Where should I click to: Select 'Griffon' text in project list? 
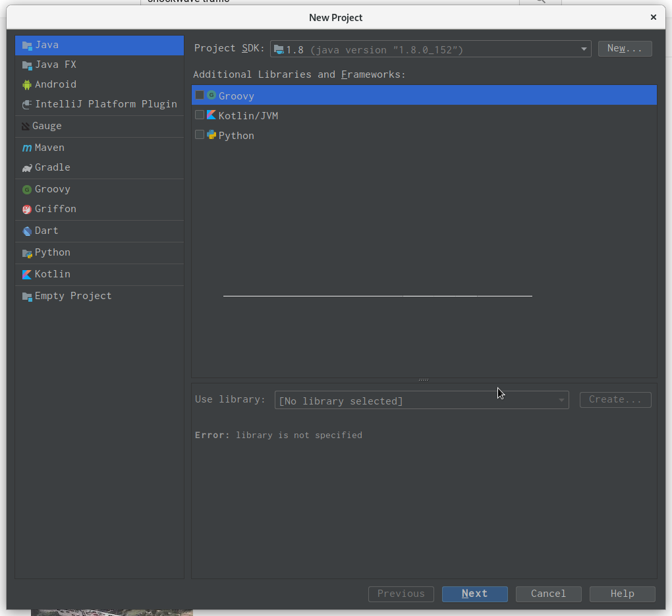[x=56, y=209]
